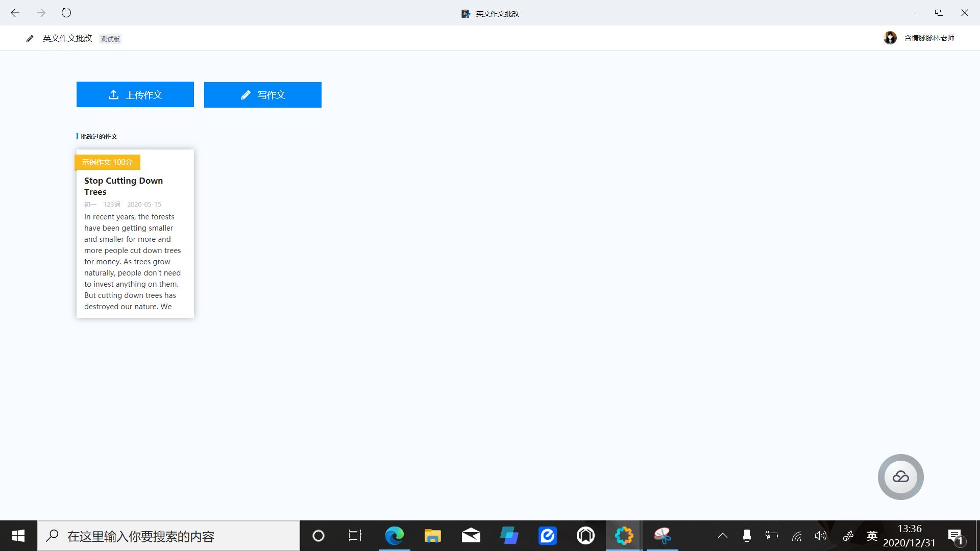The height and width of the screenshot is (551, 980).
Task: Click the 初一 grade label
Action: pyautogui.click(x=90, y=204)
